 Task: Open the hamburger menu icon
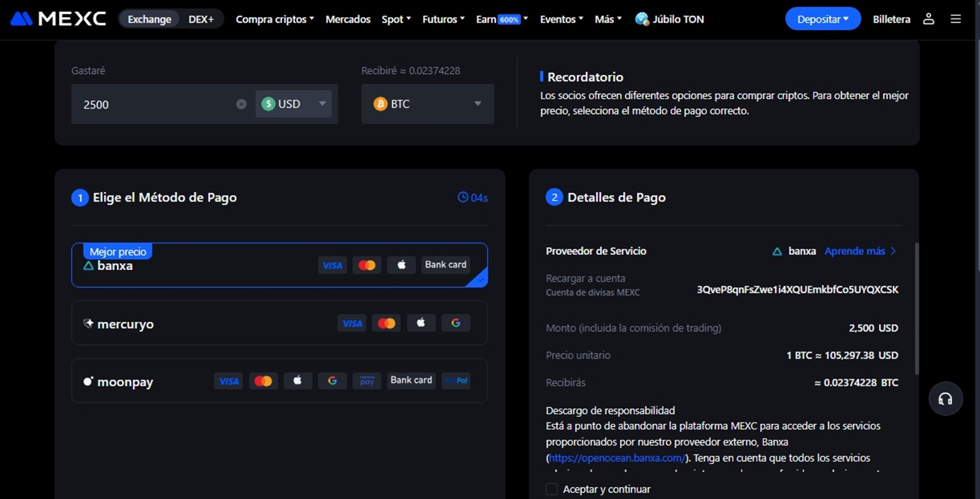956,19
